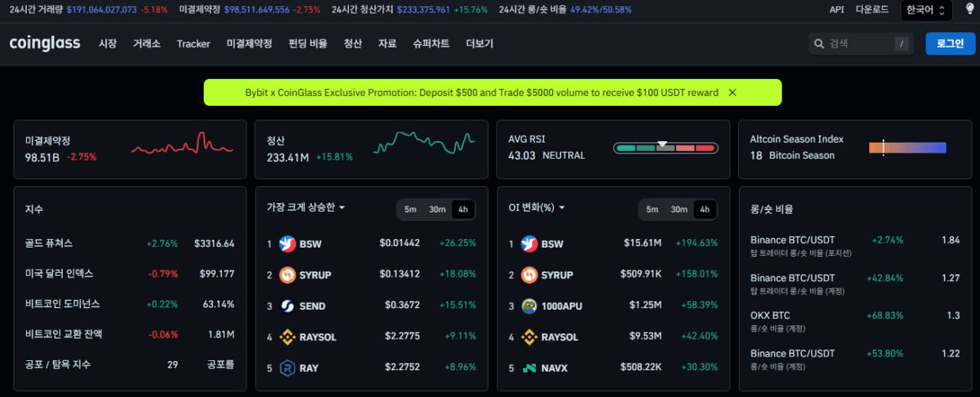
Task: Click the 지수 panel heading
Action: [x=34, y=209]
